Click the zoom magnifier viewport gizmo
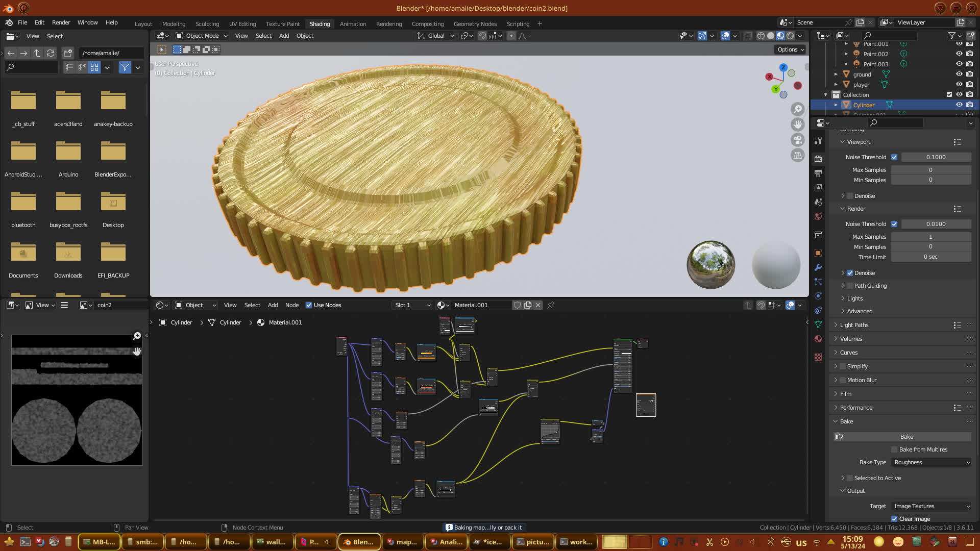 797,109
